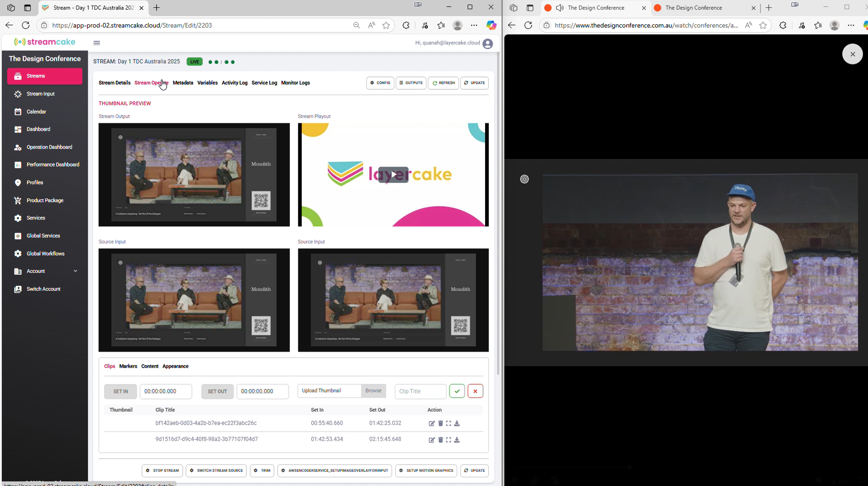Click the Stop Stream button
The image size is (868, 486).
click(x=162, y=470)
